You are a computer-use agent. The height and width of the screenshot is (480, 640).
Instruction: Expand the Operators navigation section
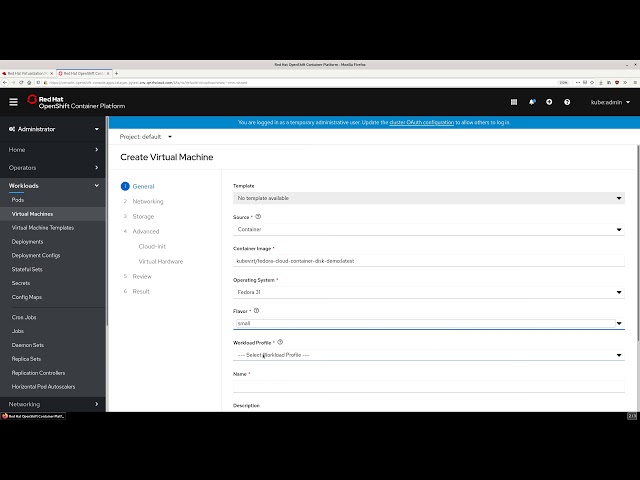(53, 168)
